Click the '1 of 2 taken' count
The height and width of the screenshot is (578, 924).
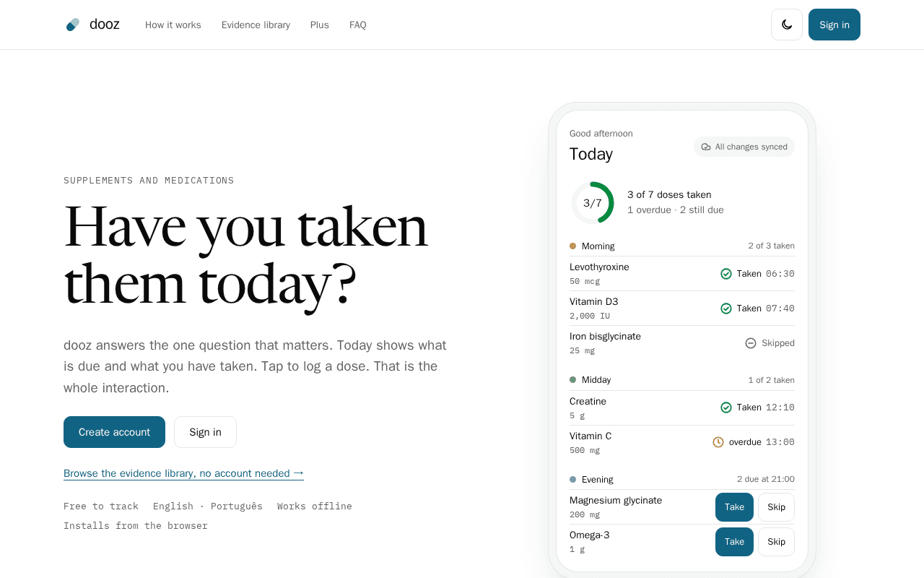tap(772, 380)
